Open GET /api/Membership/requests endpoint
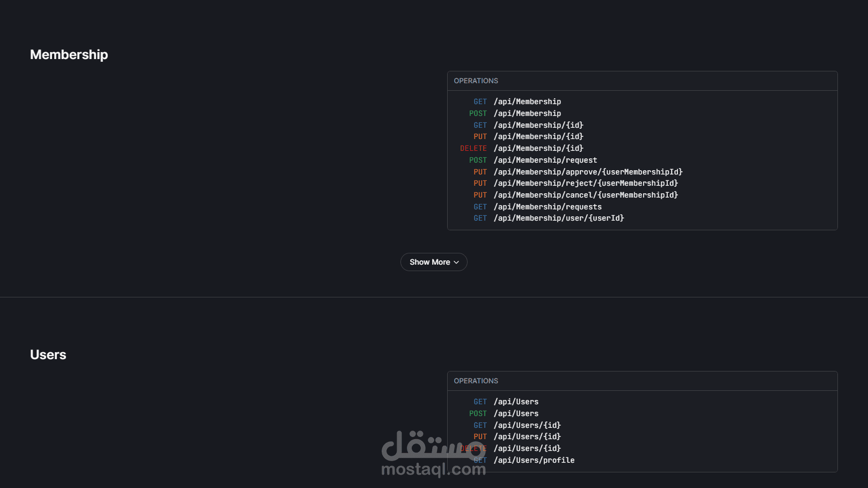The height and width of the screenshot is (488, 868). [537, 207]
